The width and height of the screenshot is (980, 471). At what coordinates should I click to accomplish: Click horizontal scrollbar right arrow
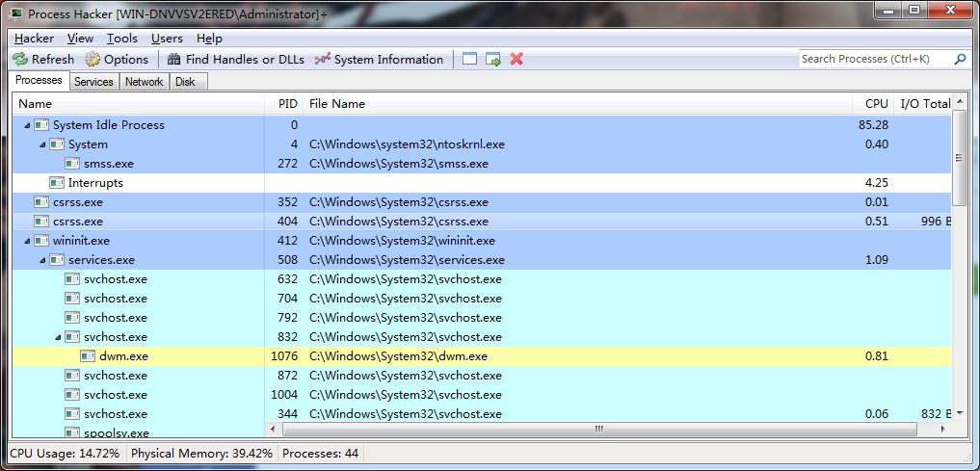click(942, 430)
